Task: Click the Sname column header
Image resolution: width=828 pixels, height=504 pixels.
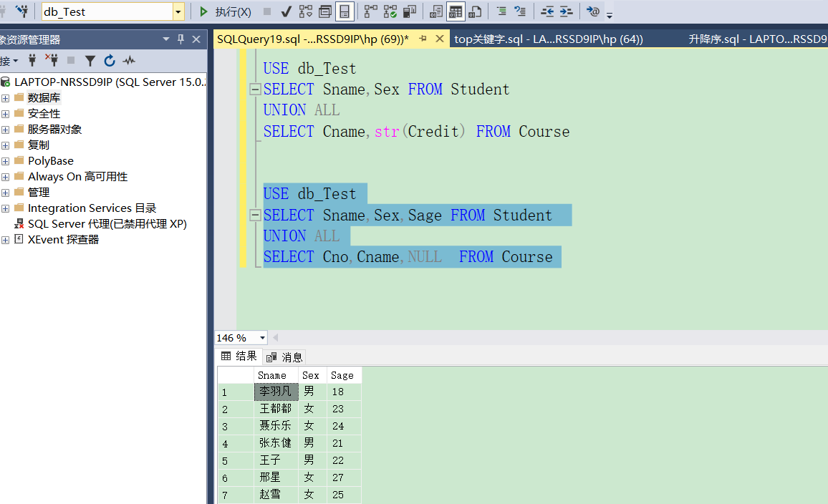Action: click(x=276, y=375)
